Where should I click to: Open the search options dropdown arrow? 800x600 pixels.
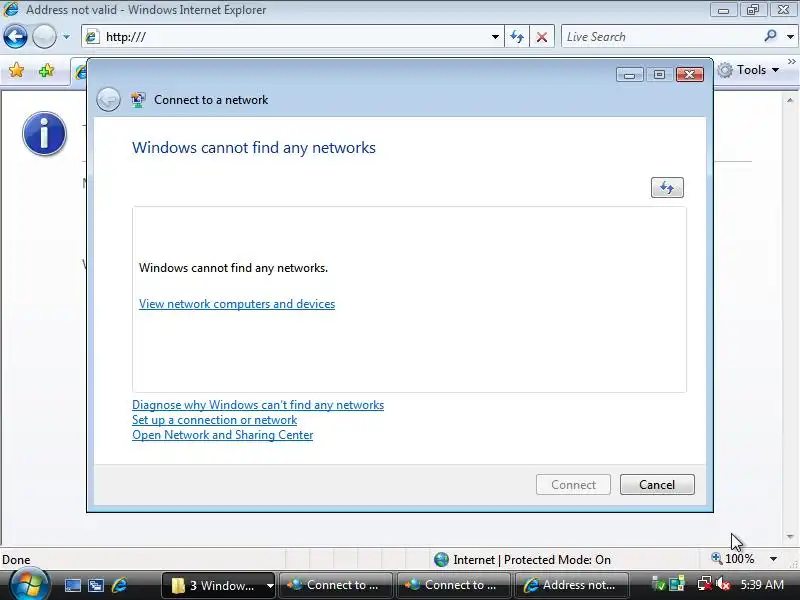coord(790,37)
